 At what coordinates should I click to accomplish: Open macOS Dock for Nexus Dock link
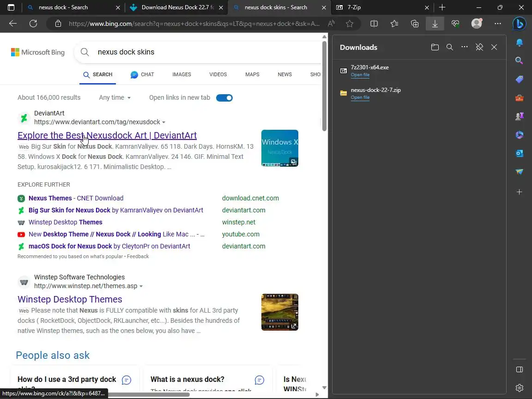[109, 246]
